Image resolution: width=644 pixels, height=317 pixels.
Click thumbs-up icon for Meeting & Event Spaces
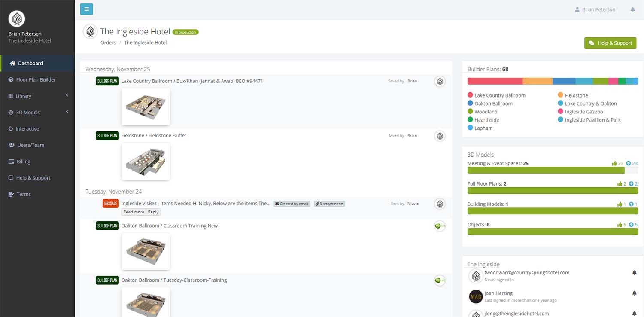point(614,163)
